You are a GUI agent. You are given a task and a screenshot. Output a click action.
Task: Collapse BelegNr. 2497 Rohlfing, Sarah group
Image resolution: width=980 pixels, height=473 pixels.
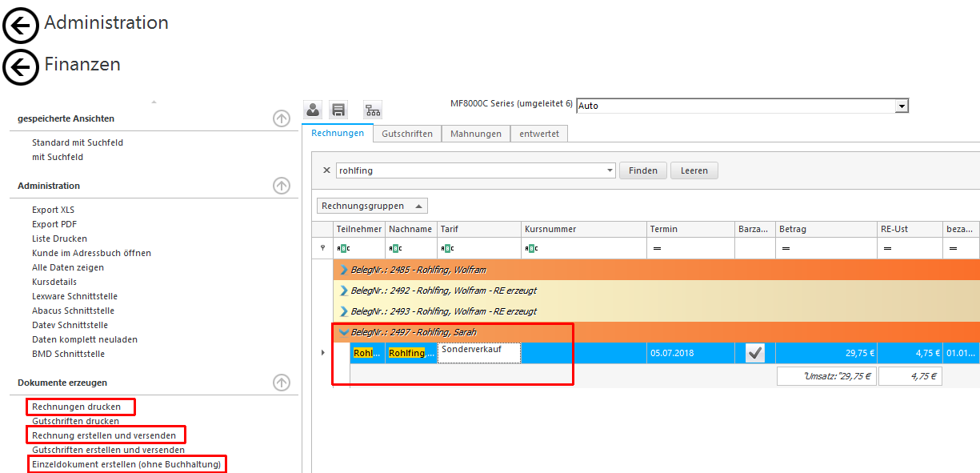point(344,332)
